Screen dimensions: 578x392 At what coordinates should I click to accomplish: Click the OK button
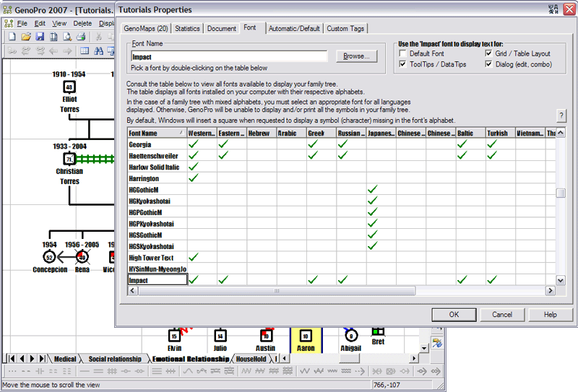(x=454, y=315)
